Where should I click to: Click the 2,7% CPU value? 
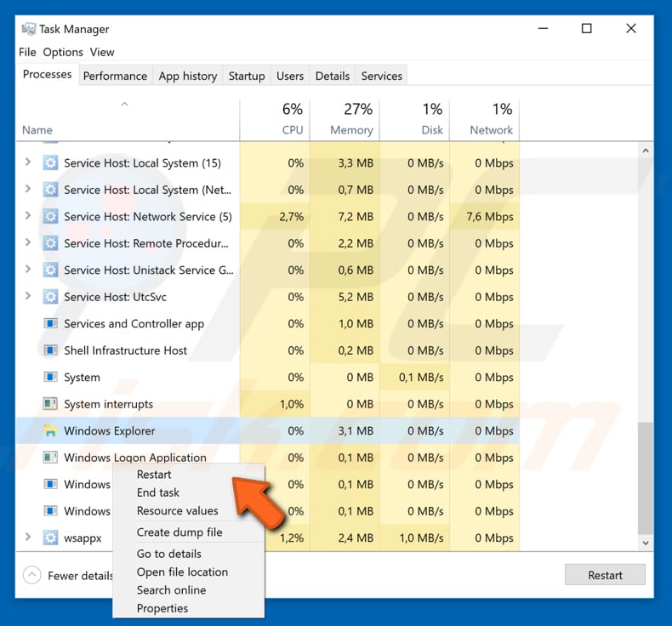[x=292, y=217]
